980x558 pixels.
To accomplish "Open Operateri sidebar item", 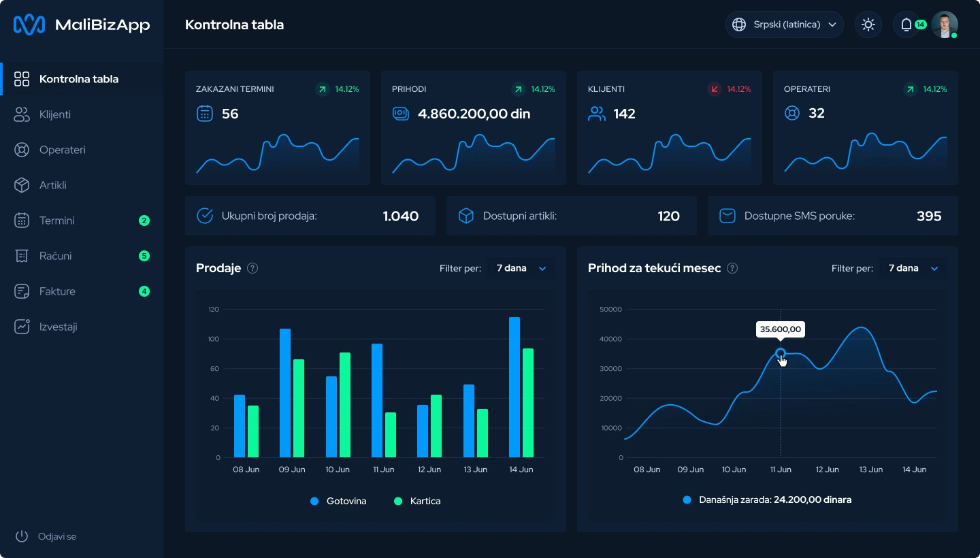I will (x=62, y=150).
